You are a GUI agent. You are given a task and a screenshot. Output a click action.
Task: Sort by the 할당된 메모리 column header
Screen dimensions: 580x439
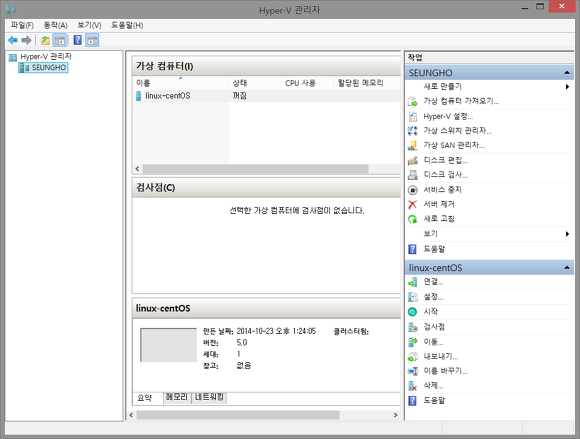click(367, 83)
